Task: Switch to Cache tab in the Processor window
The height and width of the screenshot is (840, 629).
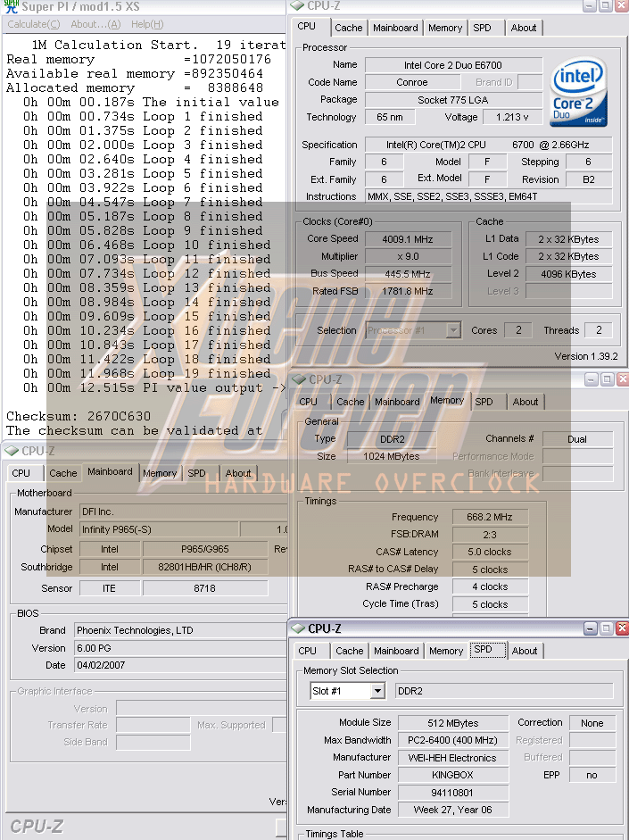Action: click(349, 28)
